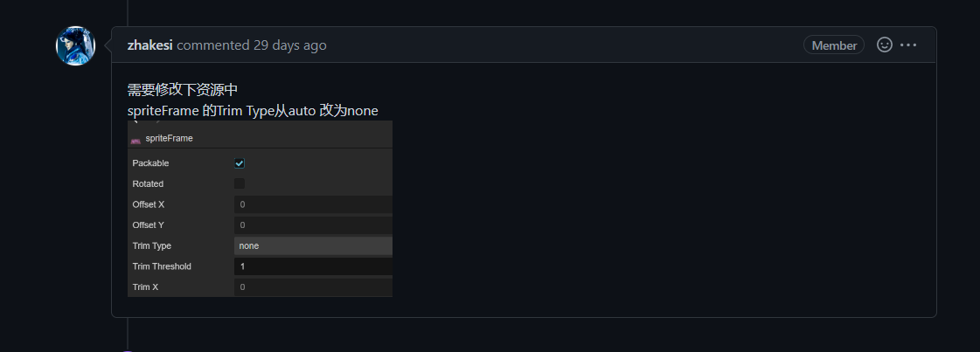
Task: Open the Trim Type dropdown set to none
Action: [x=313, y=246]
